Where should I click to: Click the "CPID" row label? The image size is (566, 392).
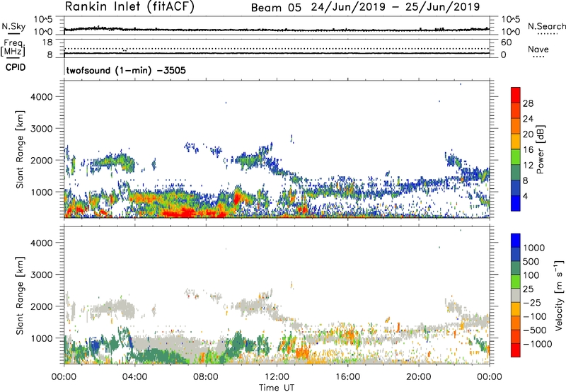16,67
